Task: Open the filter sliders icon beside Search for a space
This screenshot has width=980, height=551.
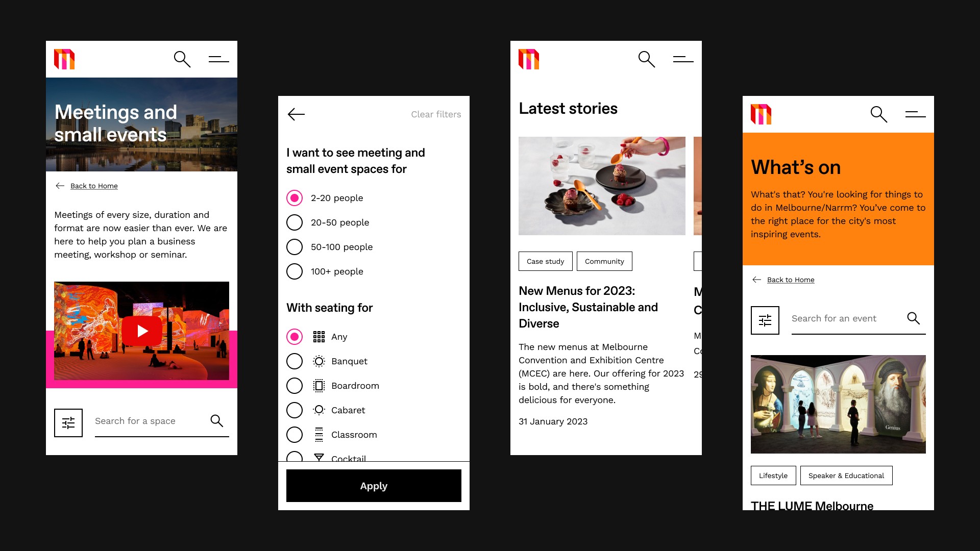Action: click(x=68, y=422)
